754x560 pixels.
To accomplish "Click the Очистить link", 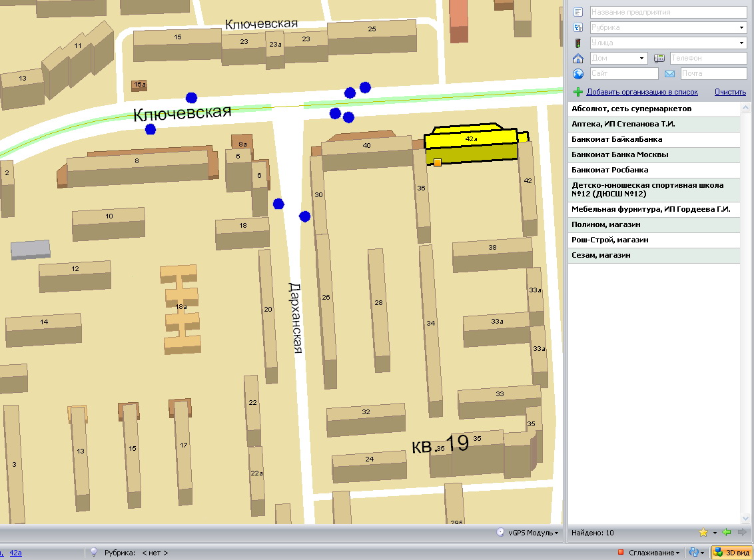I will (x=730, y=92).
